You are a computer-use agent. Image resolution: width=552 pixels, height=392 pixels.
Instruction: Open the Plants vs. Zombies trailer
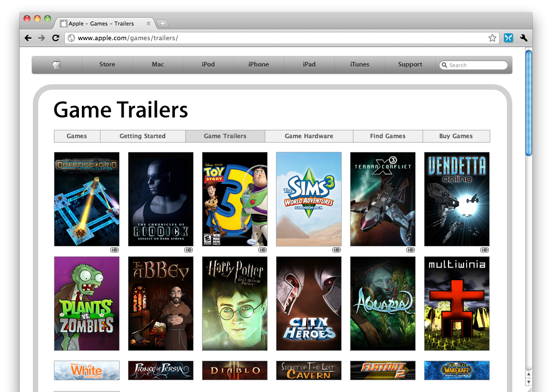[87, 303]
